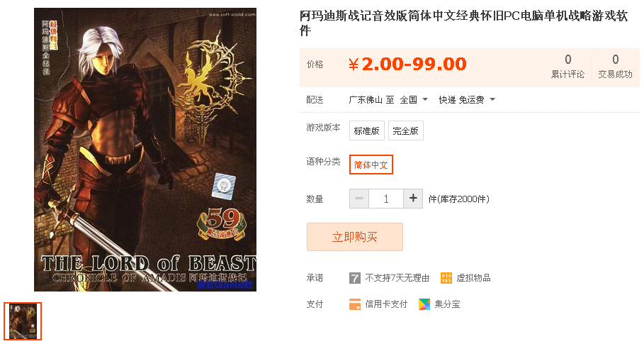
Task: Increase quantity with the plus button
Action: point(413,199)
